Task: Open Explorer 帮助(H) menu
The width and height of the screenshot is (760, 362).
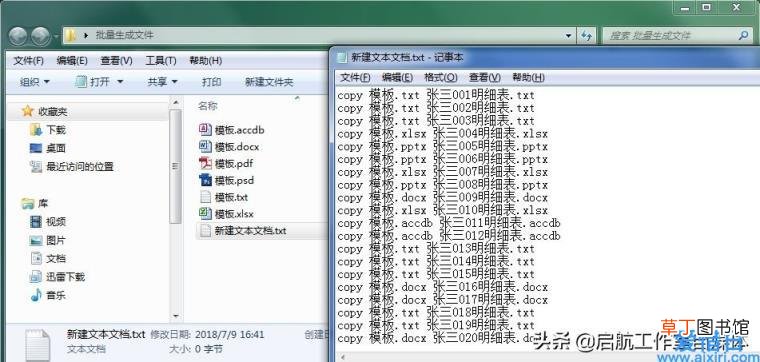Action: point(206,61)
